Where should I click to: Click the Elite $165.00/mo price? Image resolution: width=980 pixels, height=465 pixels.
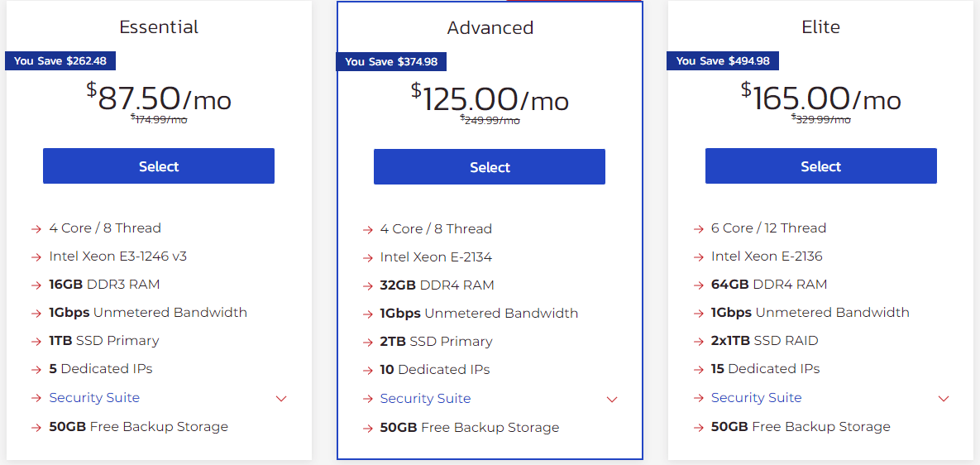tap(820, 98)
